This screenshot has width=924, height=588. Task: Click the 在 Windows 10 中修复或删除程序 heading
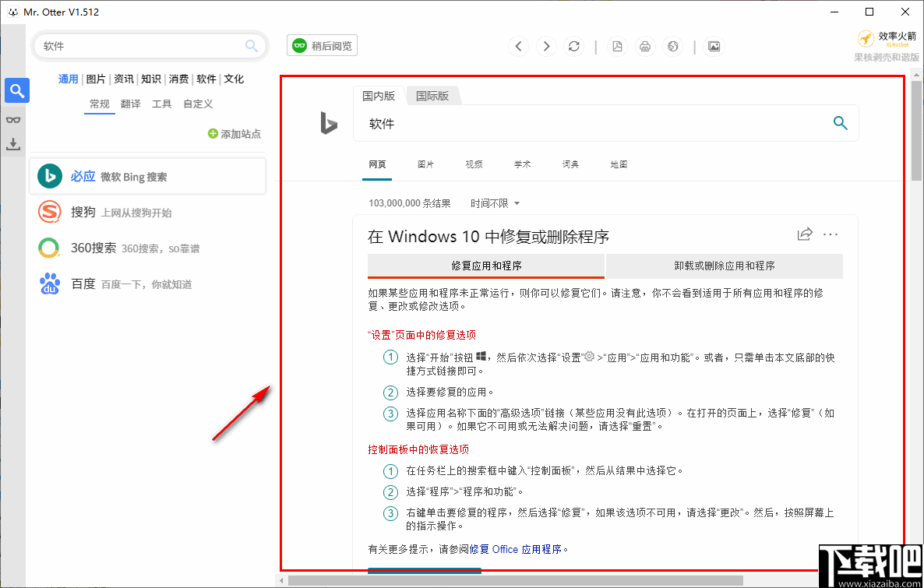coord(488,237)
